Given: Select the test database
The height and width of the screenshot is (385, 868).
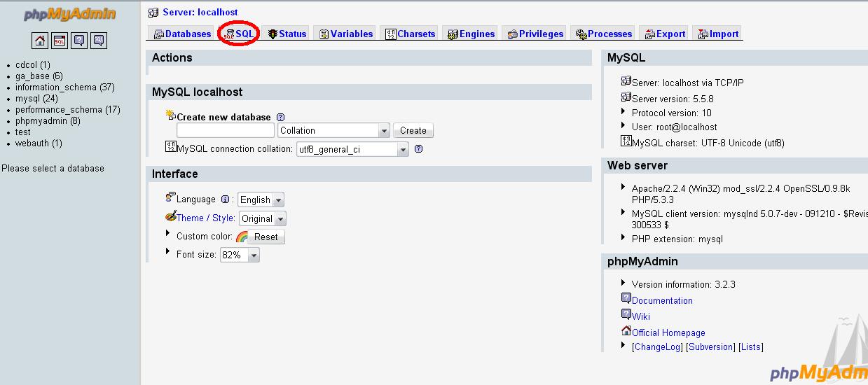Looking at the screenshot, I should 23,132.
